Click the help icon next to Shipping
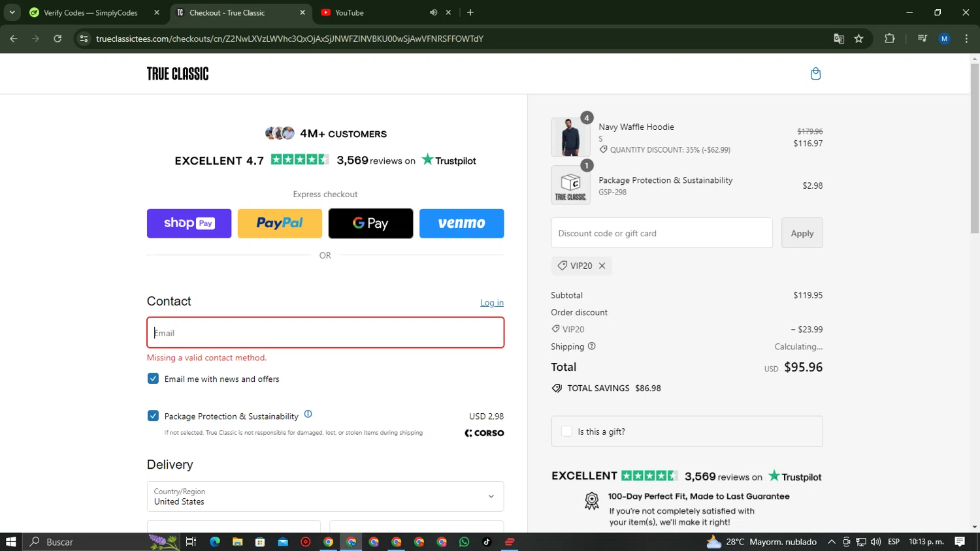 (x=592, y=346)
